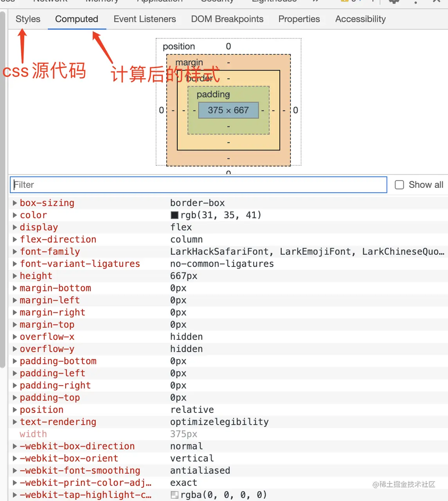Click the 'relative' position value
The image size is (448, 501).
click(192, 410)
